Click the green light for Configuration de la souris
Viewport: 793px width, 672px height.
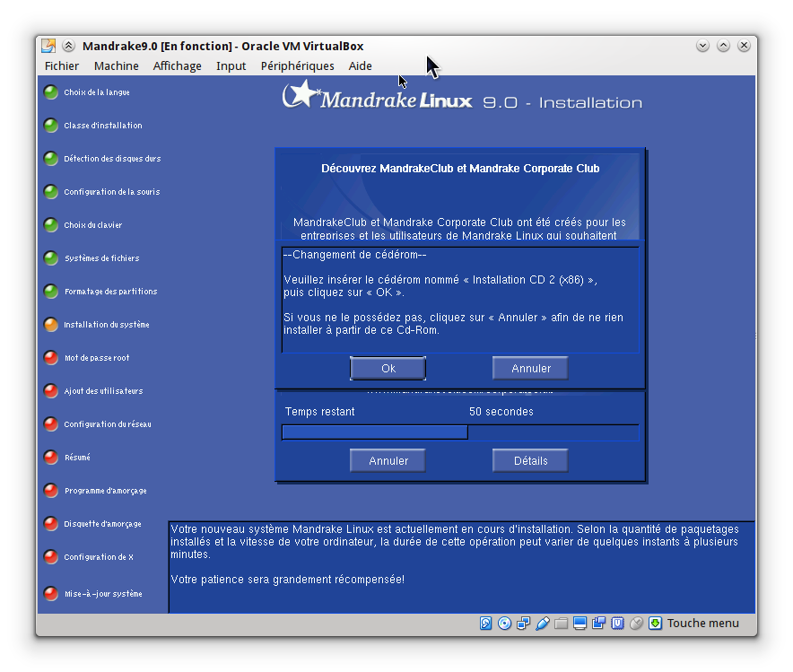[x=51, y=192]
